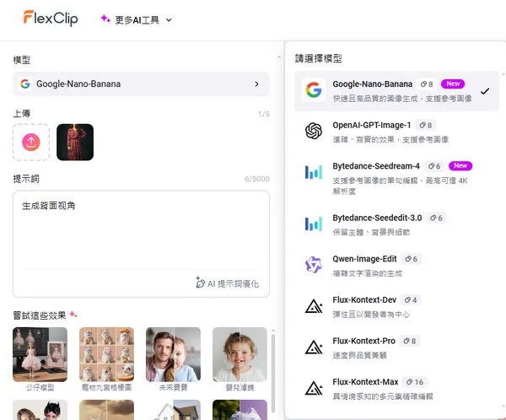Image resolution: width=506 pixels, height=420 pixels.
Task: Click the New badge on Bytedance-Seedream-4
Action: pyautogui.click(x=460, y=165)
